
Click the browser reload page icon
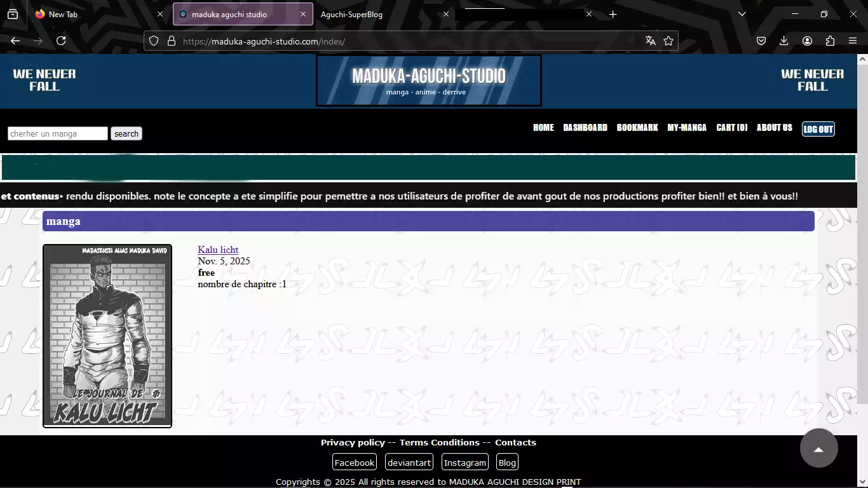tap(61, 41)
